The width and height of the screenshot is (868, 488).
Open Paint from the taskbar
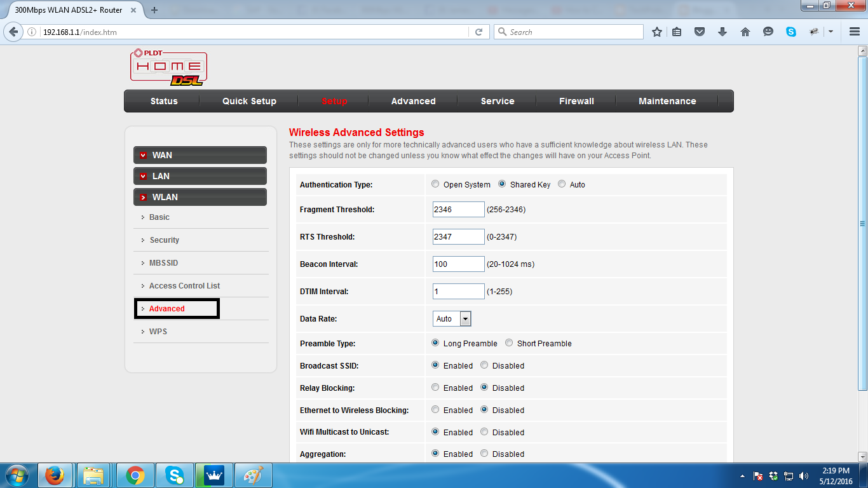pyautogui.click(x=253, y=475)
